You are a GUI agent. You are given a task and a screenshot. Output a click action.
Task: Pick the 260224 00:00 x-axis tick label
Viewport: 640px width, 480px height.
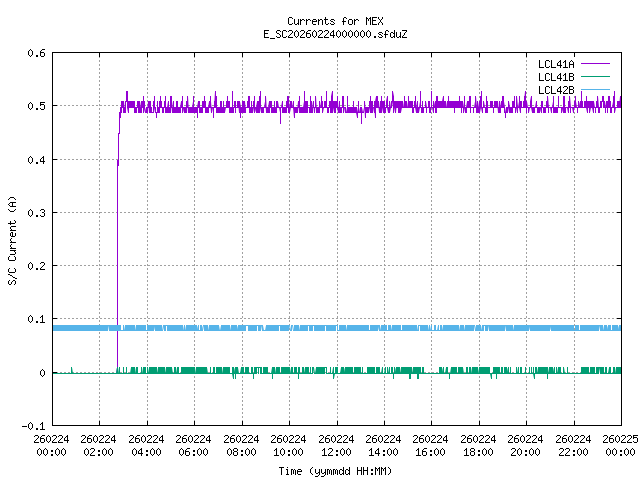point(51,445)
